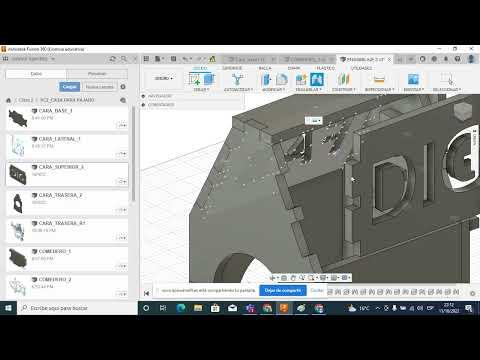Viewport: 480px width, 360px height.
Task: Expand the AUTOMATIZAR dropdown
Action: click(x=238, y=90)
